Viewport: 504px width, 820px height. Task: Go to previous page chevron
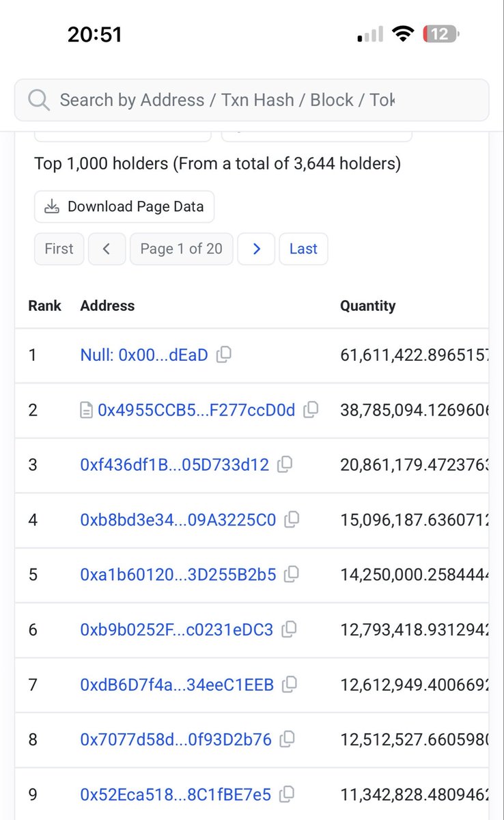coord(107,249)
